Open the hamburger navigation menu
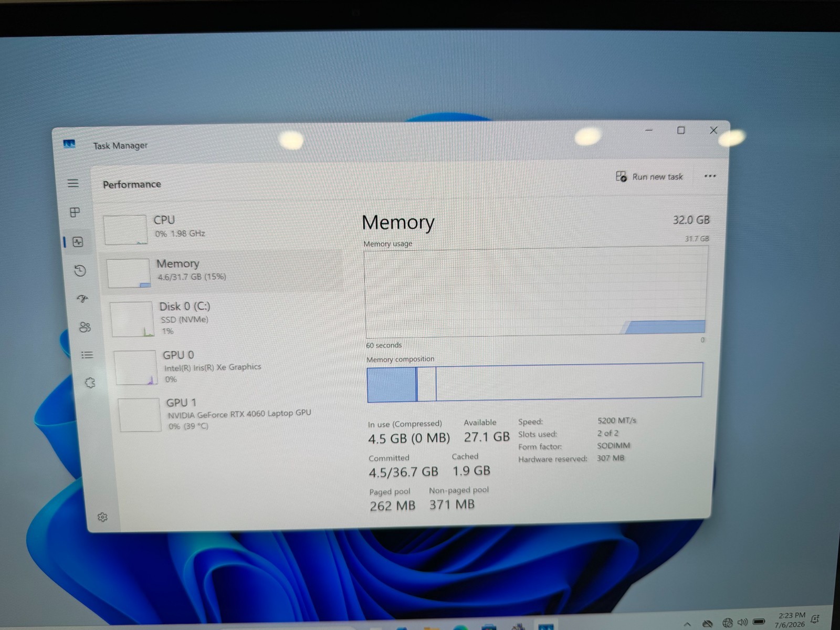 [x=73, y=183]
